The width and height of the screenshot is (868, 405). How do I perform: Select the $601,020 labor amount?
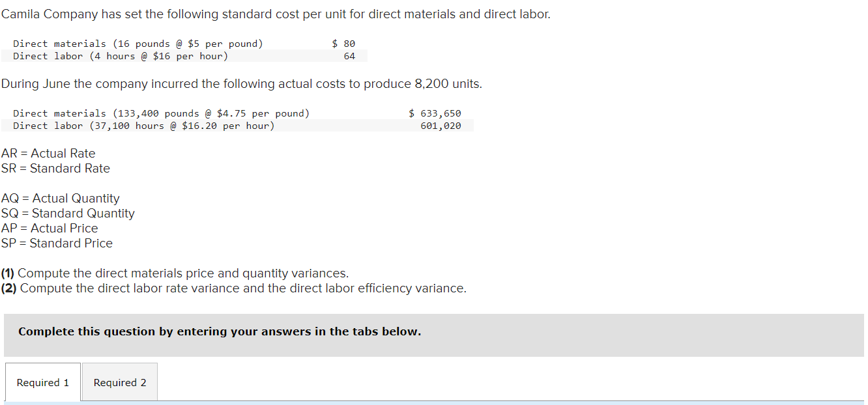point(440,125)
